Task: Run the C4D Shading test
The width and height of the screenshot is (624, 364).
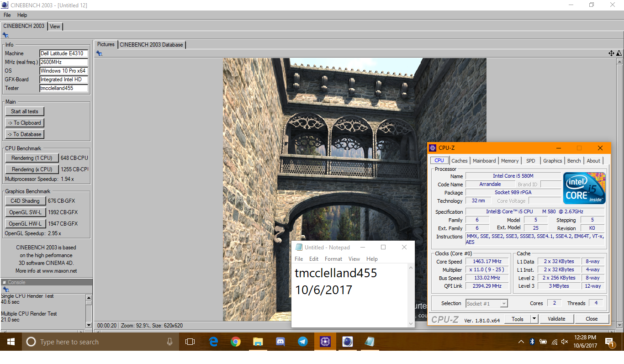Action: pyautogui.click(x=25, y=201)
